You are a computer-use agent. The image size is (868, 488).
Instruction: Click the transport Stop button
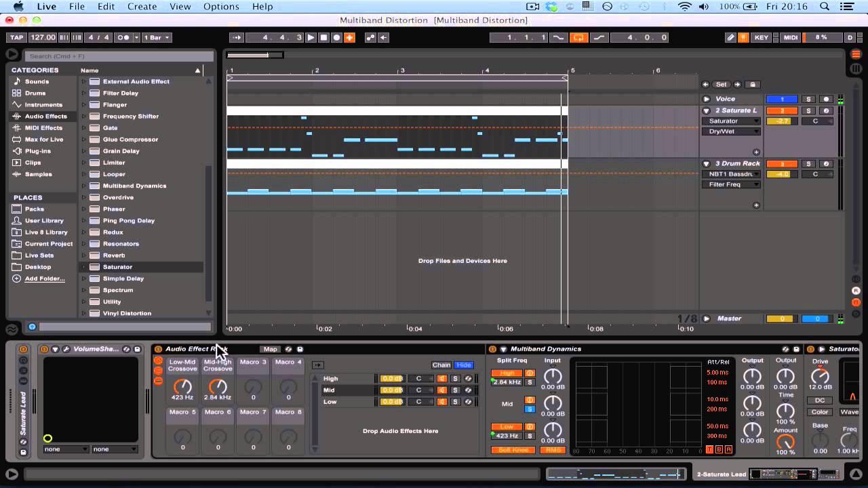coord(323,37)
